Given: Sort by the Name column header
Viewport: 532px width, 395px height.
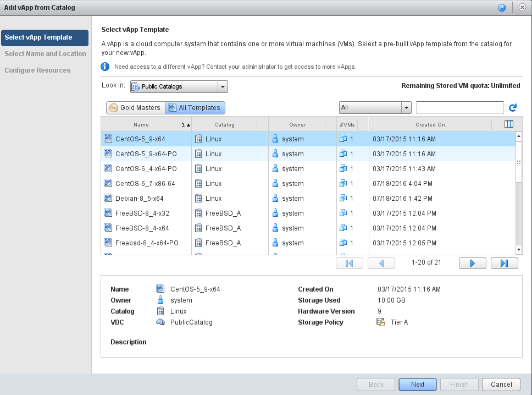Looking at the screenshot, I should tap(141, 125).
